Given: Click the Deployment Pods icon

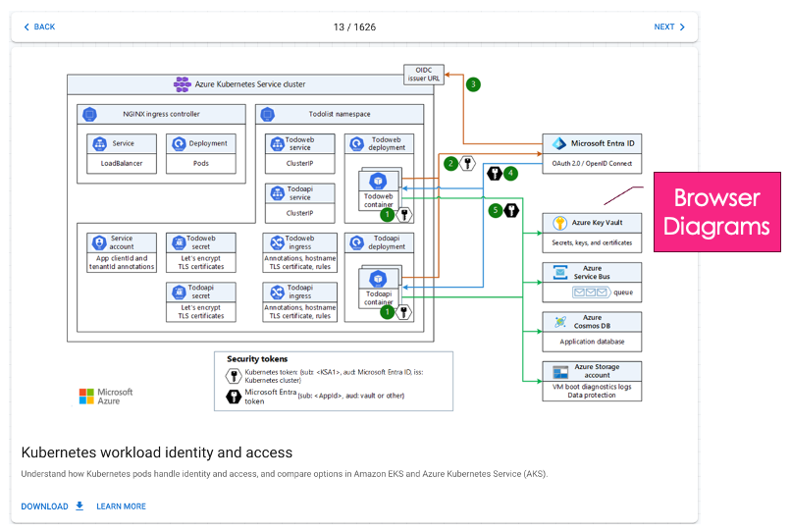Looking at the screenshot, I should point(179,144).
